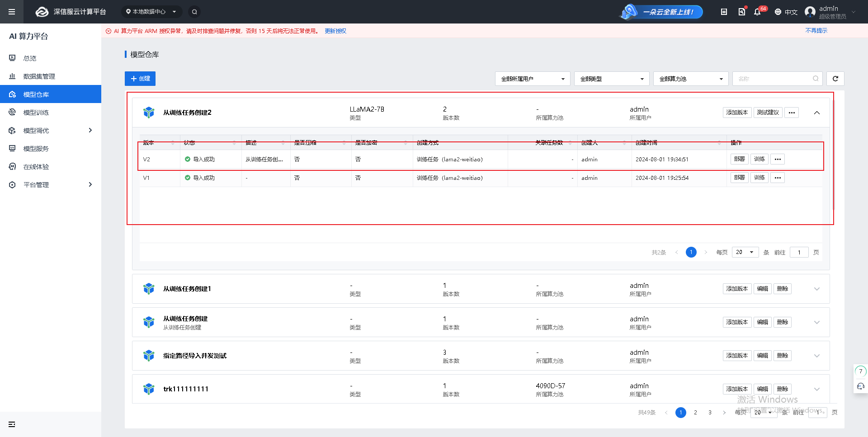
Task: Dismiss warning with 不再提示
Action: coord(816,31)
